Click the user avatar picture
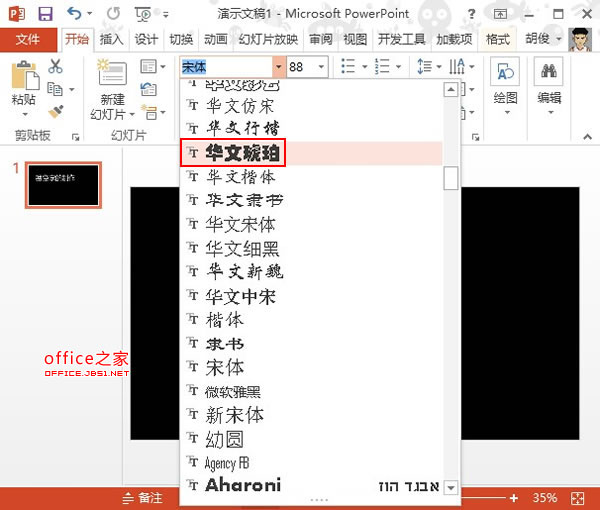 click(580, 39)
